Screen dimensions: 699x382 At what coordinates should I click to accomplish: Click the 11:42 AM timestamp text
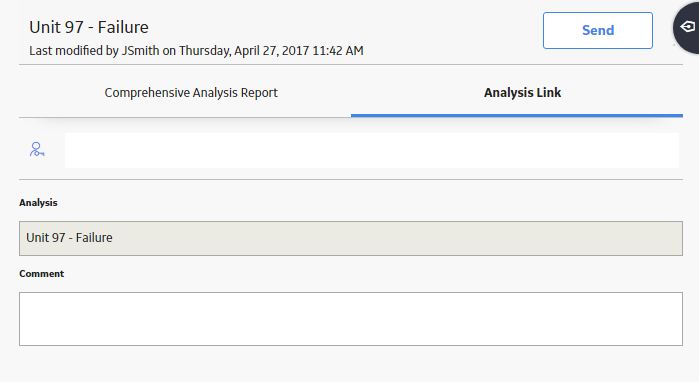click(337, 51)
